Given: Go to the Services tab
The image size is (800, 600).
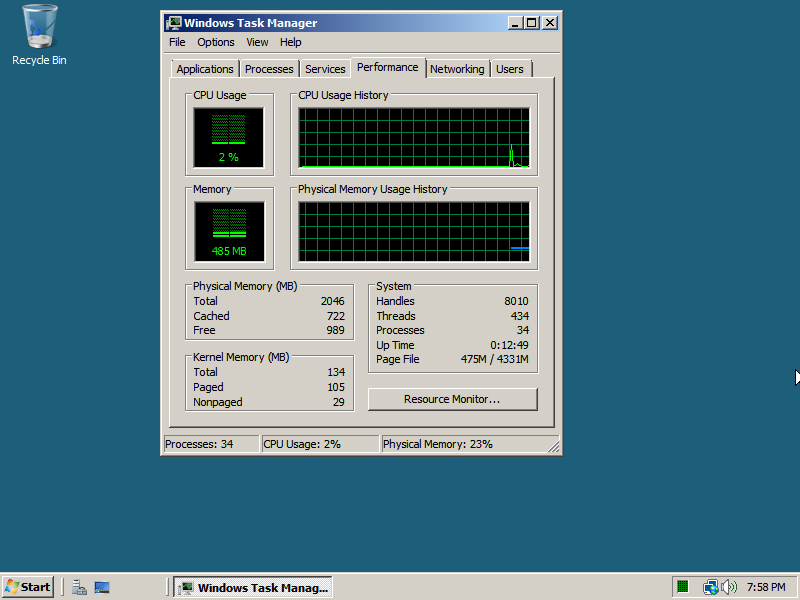Looking at the screenshot, I should [325, 69].
